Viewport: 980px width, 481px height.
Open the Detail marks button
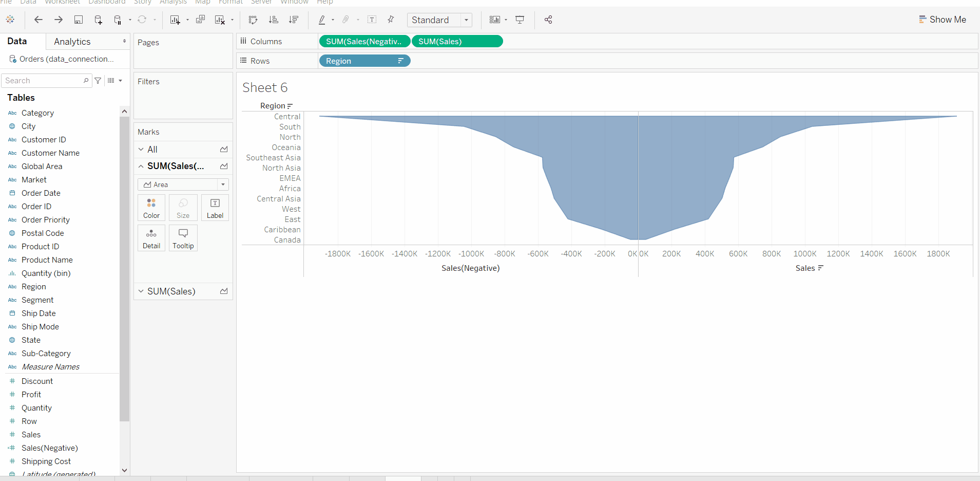pos(151,238)
